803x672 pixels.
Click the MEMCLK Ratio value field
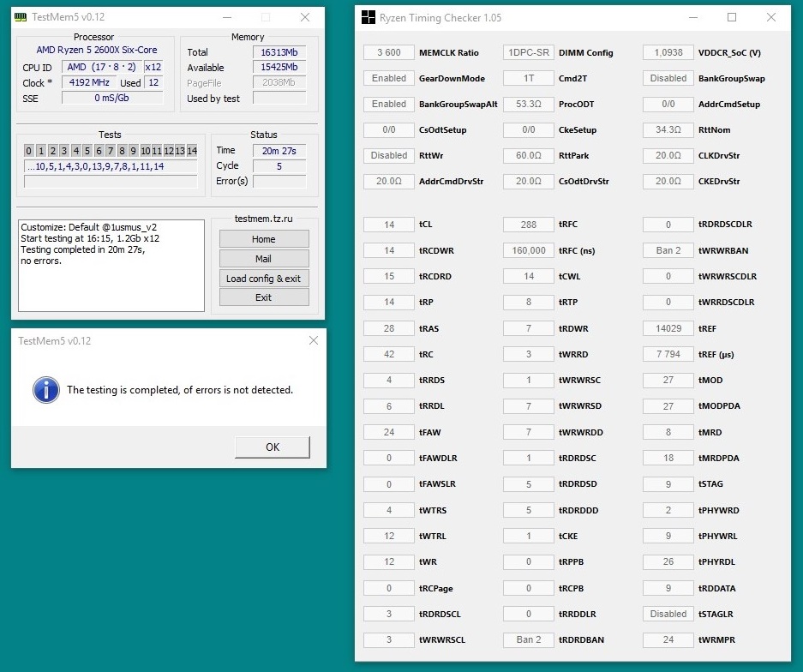[388, 52]
